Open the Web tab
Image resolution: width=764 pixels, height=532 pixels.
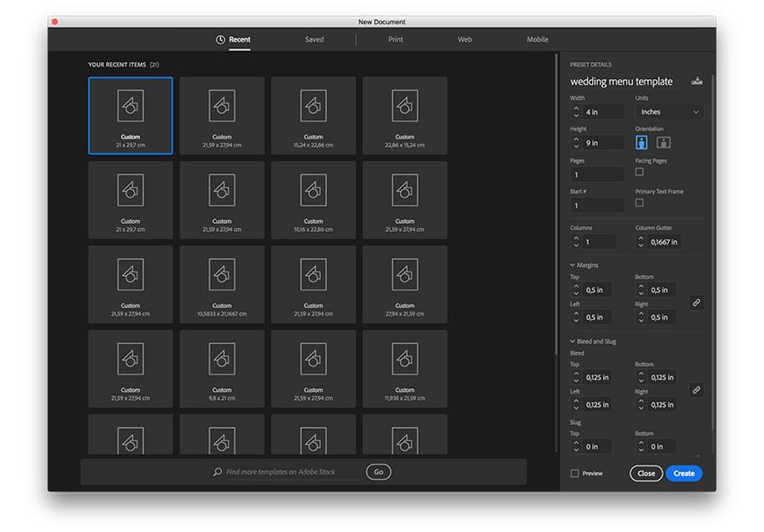tap(465, 40)
